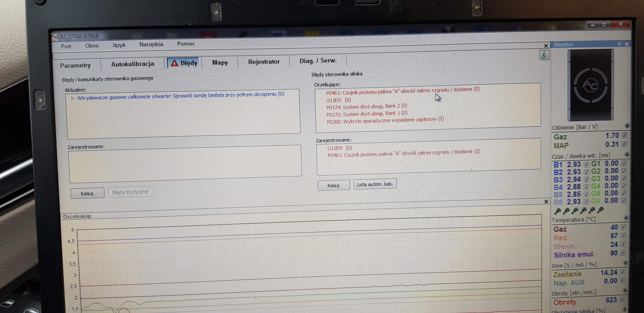Image resolution: width=644 pixels, height=313 pixels.
Task: Click the sixth injector icon in the row
Action: 600,210
